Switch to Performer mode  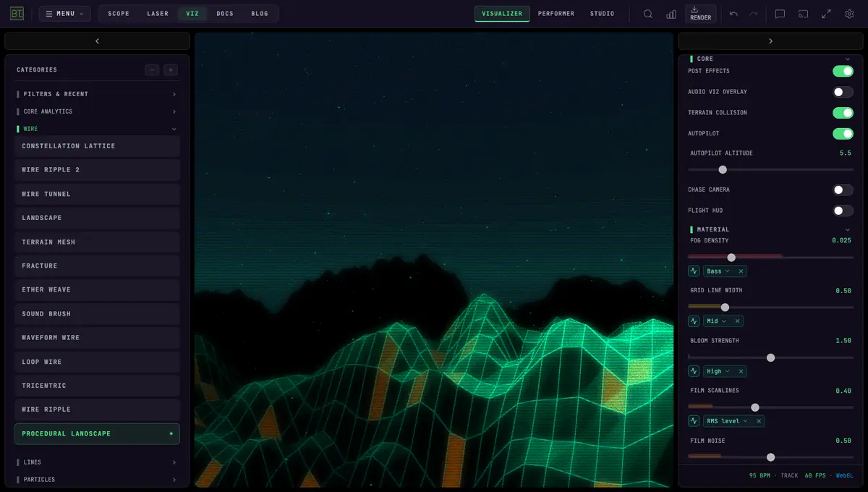click(x=556, y=14)
